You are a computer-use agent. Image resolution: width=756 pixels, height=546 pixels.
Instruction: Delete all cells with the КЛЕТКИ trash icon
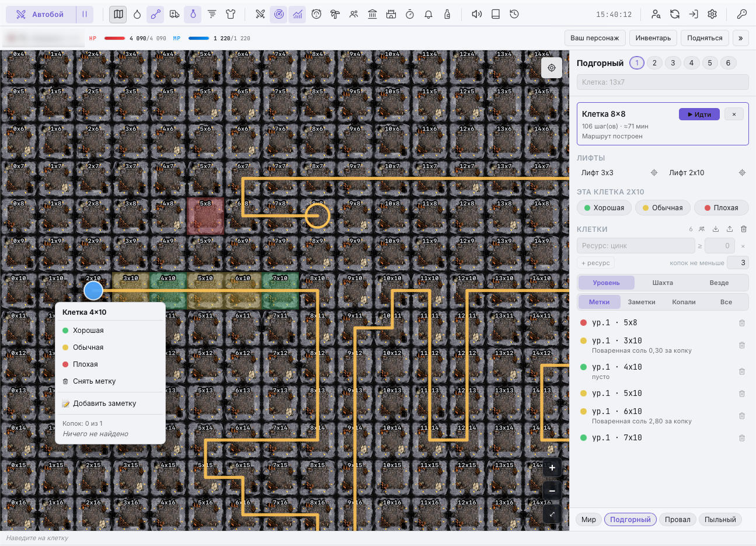[x=744, y=229]
